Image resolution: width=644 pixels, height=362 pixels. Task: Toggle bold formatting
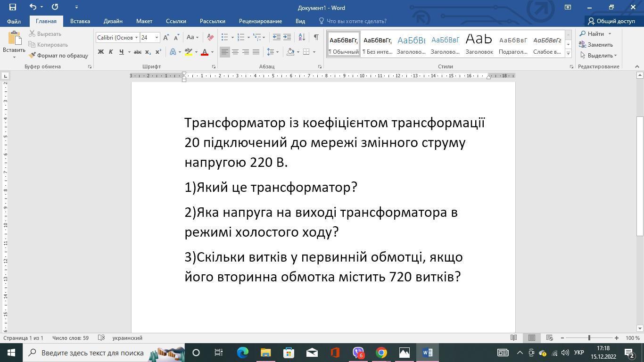100,52
